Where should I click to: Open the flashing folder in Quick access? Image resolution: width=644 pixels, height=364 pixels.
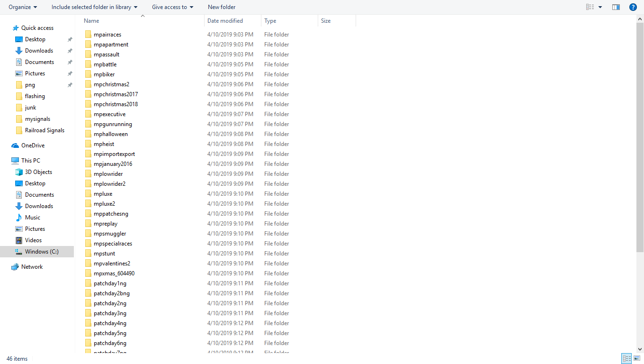pyautogui.click(x=35, y=96)
